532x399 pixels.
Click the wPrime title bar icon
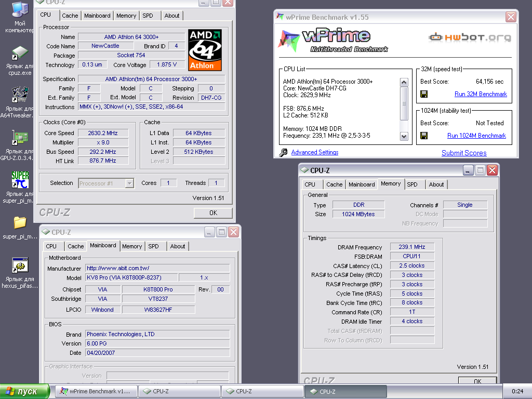tap(280, 17)
